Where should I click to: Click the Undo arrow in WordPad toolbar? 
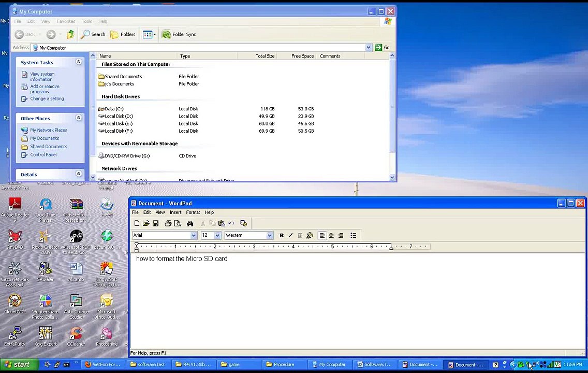click(x=231, y=223)
